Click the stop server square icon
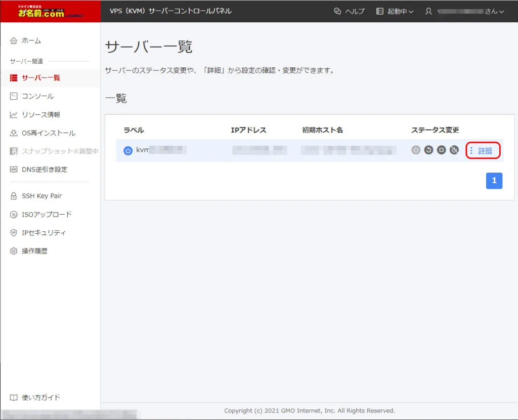 tap(441, 150)
